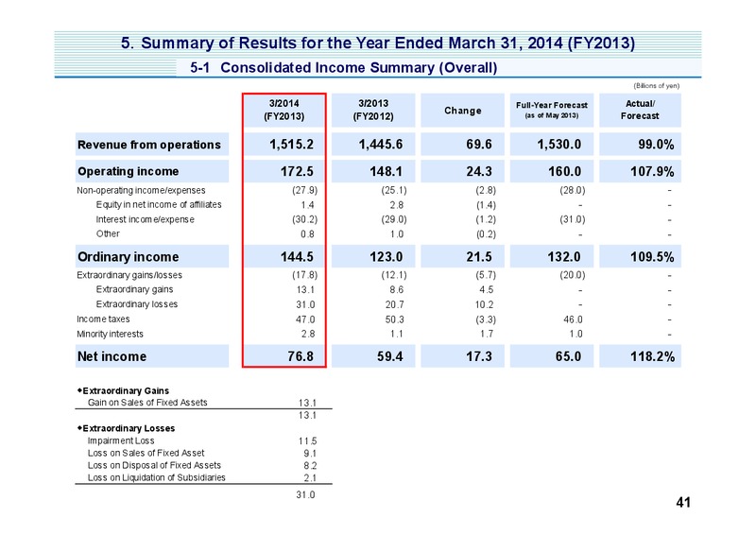Click 'Equity in net income of affiliates'

pyautogui.click(x=159, y=204)
